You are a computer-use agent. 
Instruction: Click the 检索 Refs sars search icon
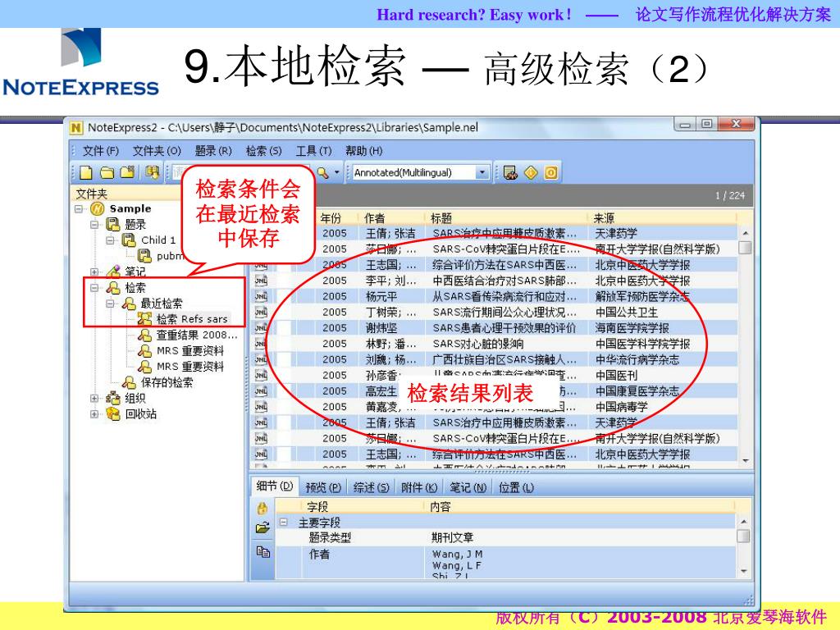(144, 319)
